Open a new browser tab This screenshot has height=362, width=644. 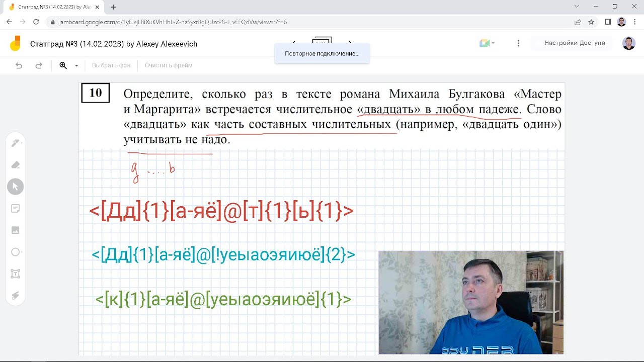point(113,7)
